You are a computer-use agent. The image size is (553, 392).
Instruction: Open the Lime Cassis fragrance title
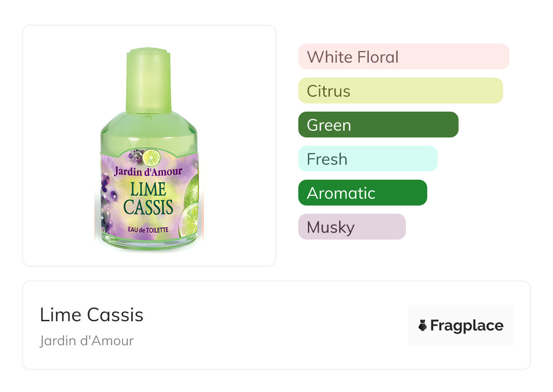pyautogui.click(x=92, y=315)
